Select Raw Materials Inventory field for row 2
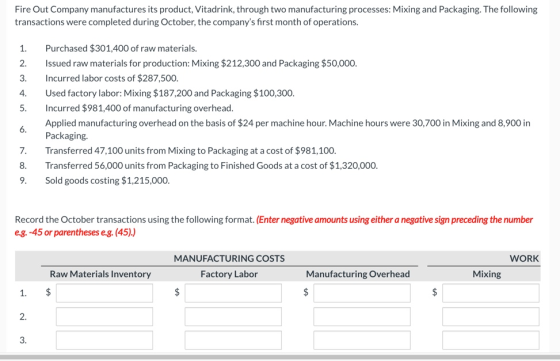This screenshot has height=361, width=560. [104, 316]
